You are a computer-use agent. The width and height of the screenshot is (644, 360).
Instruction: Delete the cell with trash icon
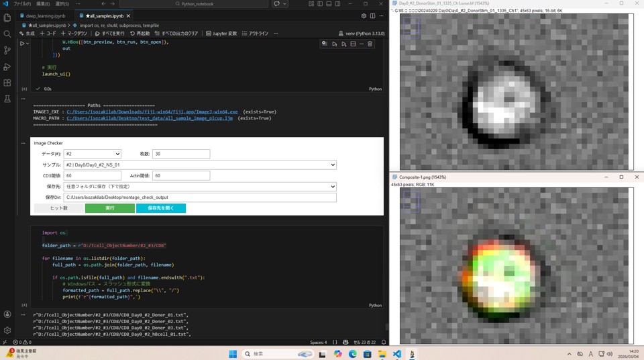pos(370,44)
